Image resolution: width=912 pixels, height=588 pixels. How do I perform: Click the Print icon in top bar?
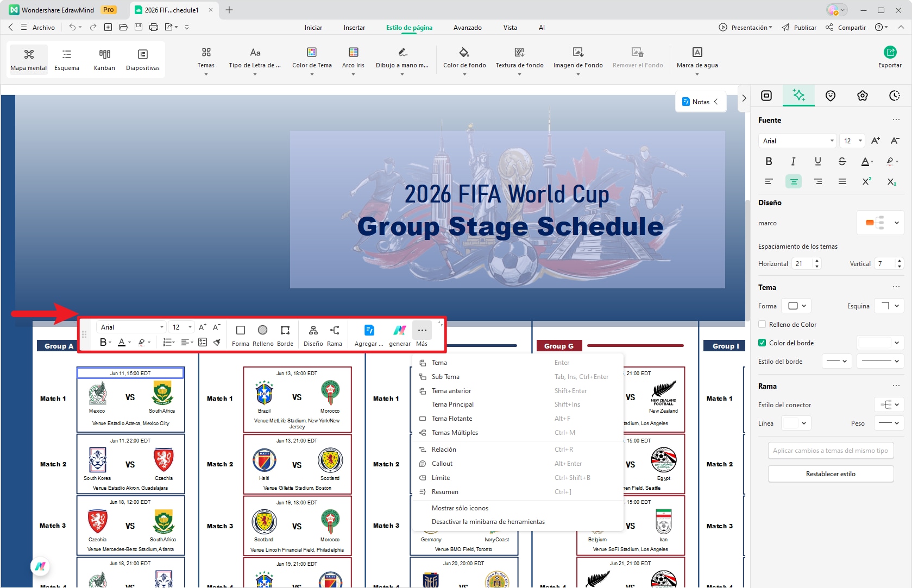[154, 27]
